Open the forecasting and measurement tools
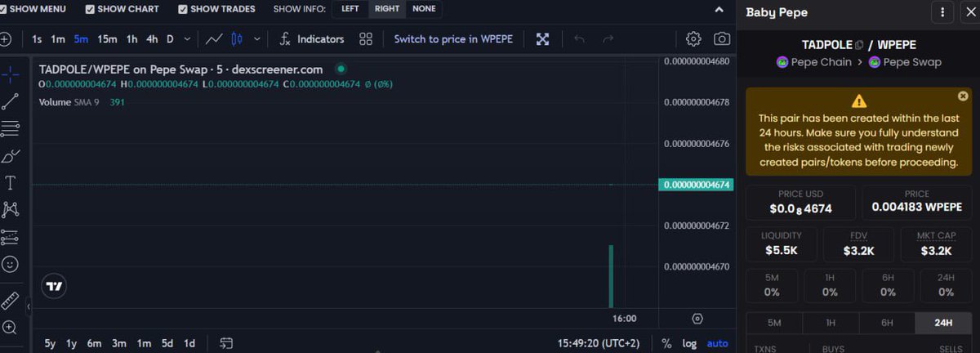Screen dimensions: 980x353 click(x=10, y=237)
